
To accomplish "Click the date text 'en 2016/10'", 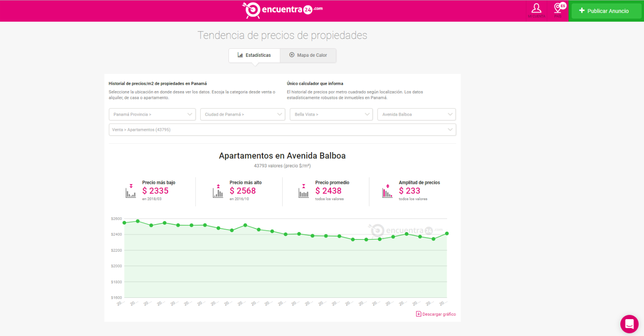I will point(239,199).
